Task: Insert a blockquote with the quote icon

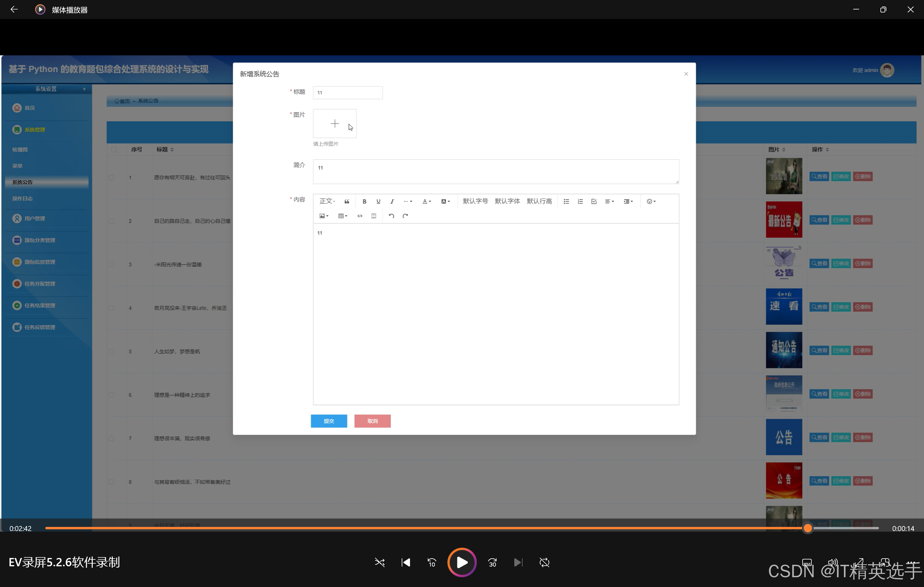Action: pos(347,201)
